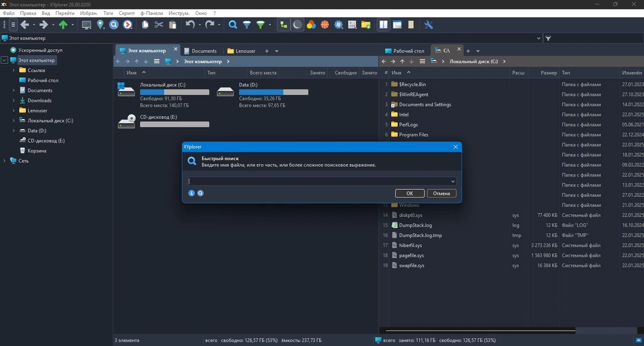
Task: Click the orange basketball toolbar icon
Action: [x=325, y=25]
